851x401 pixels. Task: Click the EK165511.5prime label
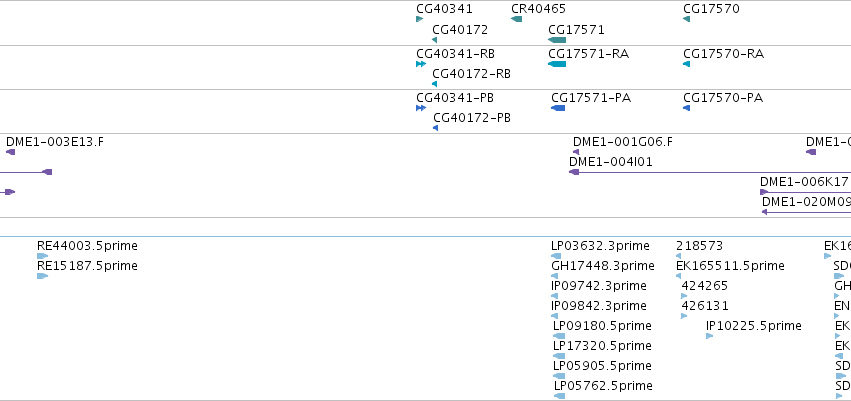731,266
